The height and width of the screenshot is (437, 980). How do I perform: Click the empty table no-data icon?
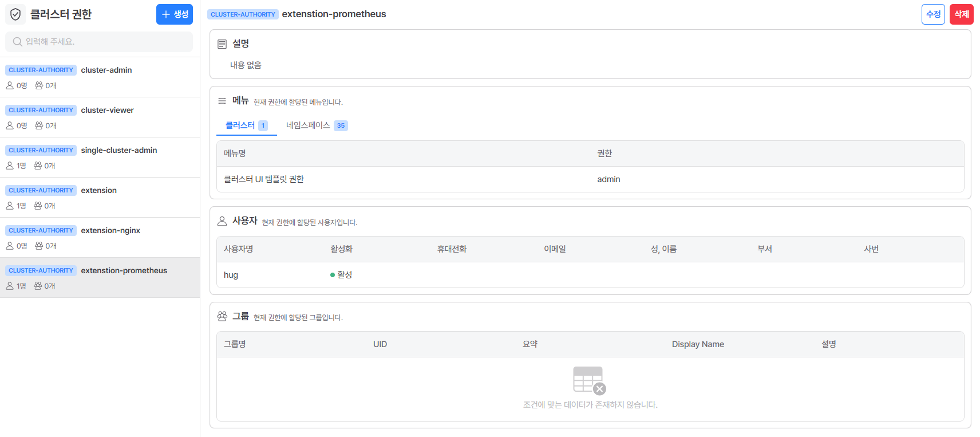[x=590, y=381]
